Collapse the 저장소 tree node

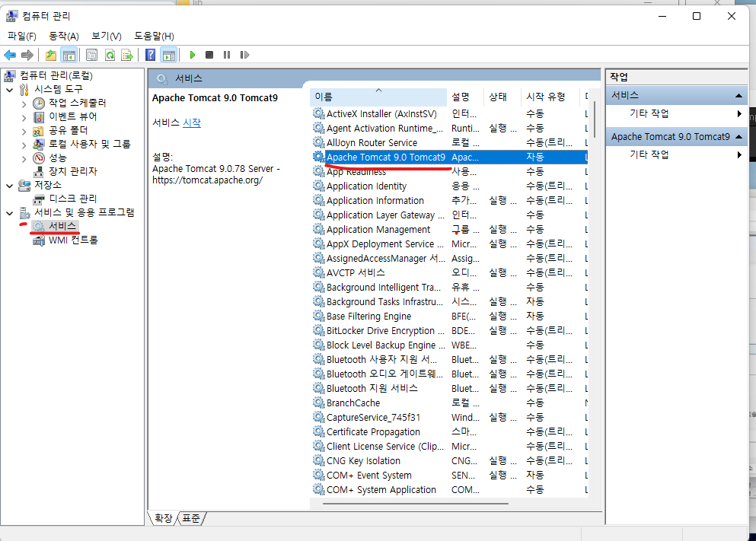click(10, 186)
